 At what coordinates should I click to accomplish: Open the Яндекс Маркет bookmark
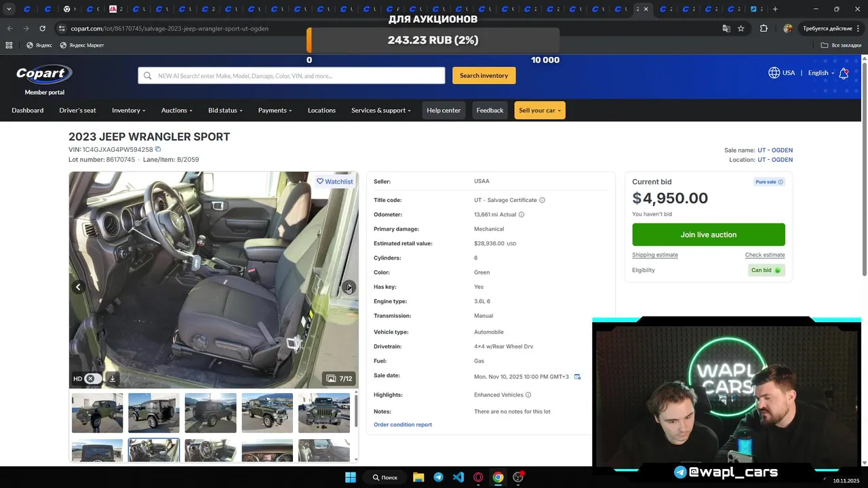pyautogui.click(x=82, y=45)
